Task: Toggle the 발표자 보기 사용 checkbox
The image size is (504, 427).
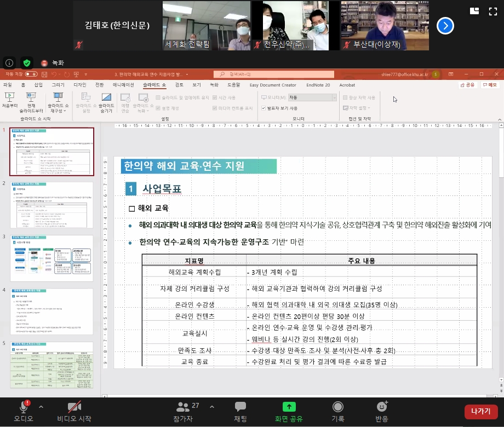Action: pyautogui.click(x=263, y=108)
